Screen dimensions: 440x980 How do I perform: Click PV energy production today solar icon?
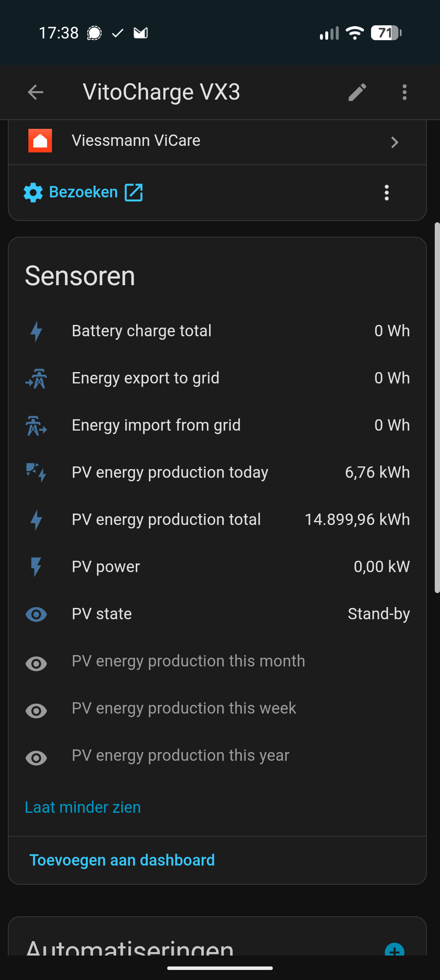tap(36, 473)
